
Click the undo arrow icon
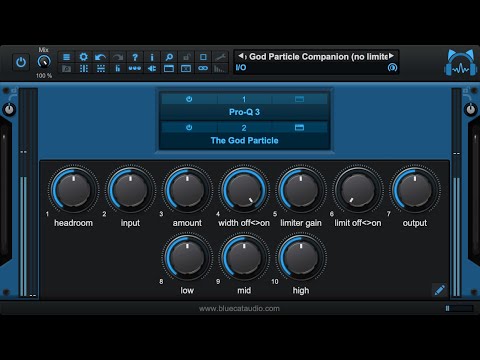coord(101,57)
